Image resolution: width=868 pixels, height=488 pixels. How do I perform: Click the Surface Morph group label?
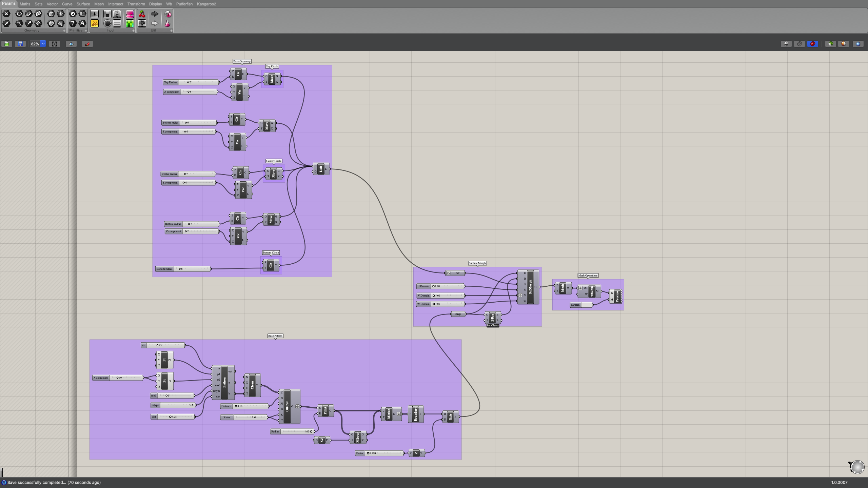[x=477, y=263]
